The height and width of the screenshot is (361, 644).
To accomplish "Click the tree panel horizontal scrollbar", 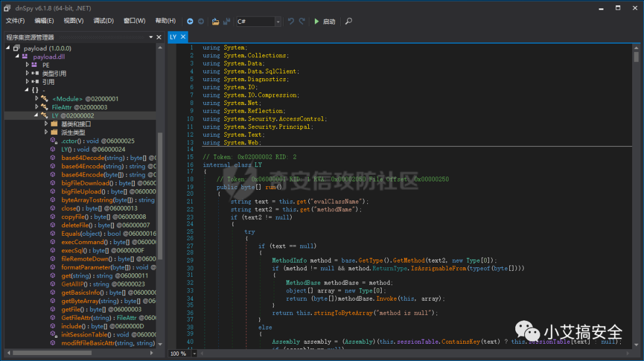I will (52, 353).
